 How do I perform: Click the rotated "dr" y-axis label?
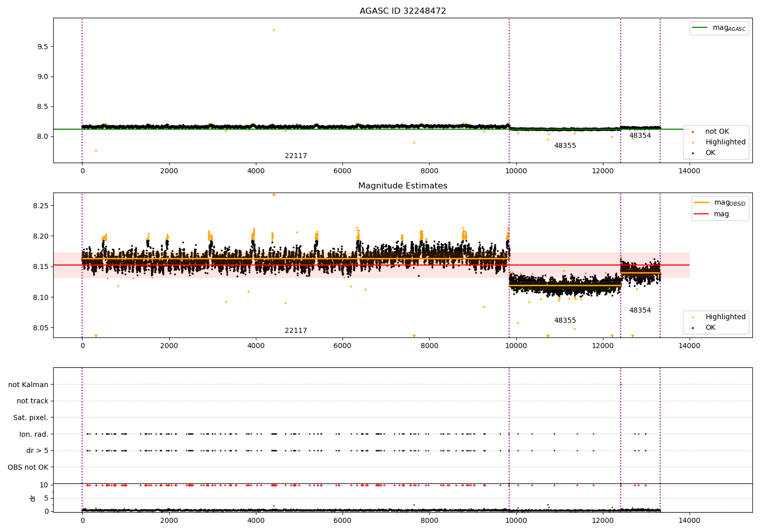(33, 498)
